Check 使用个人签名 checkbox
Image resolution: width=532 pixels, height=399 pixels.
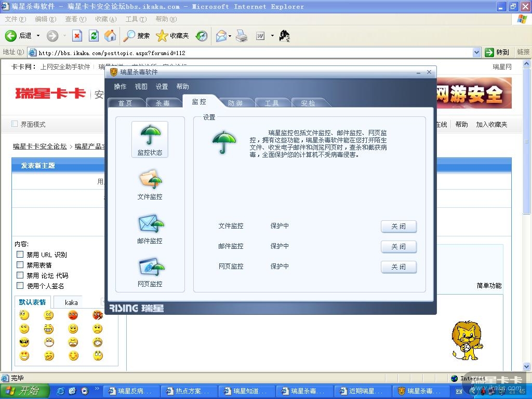click(x=20, y=286)
